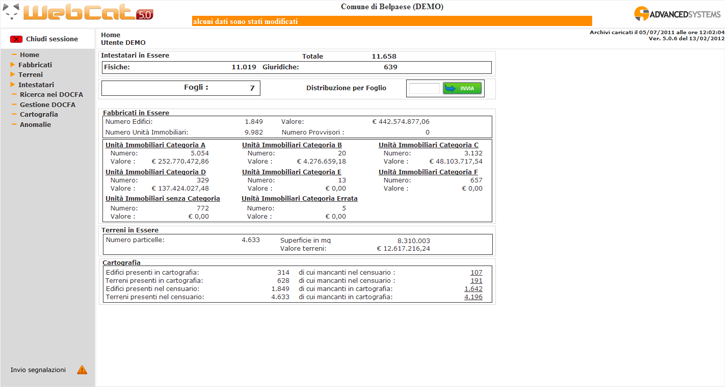Viewport: 725px width, 387px height.
Task: Click the red Chiudi sessione close icon
Action: point(16,39)
